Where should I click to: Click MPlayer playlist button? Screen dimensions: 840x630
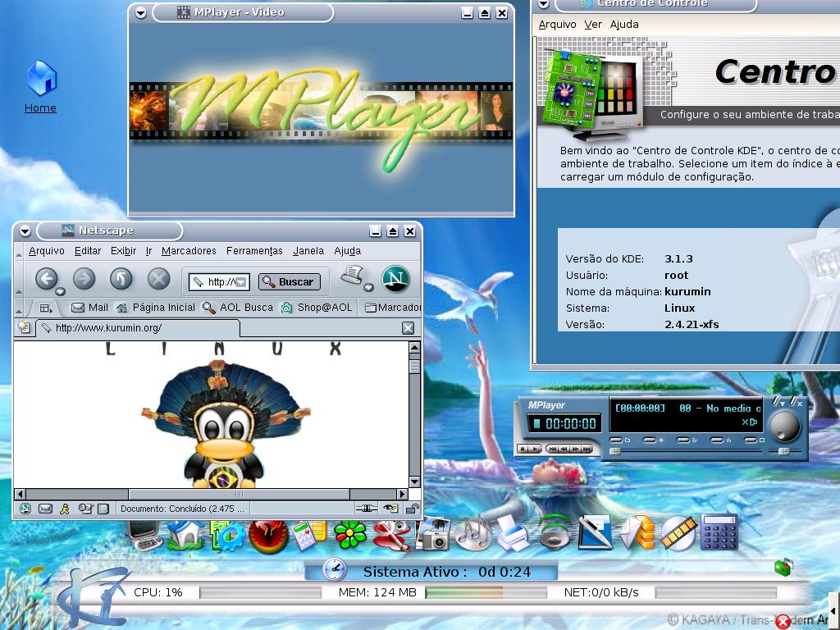coord(683,440)
